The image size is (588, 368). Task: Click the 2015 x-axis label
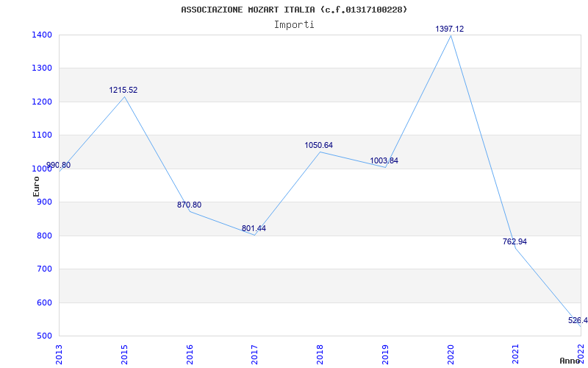(124, 355)
